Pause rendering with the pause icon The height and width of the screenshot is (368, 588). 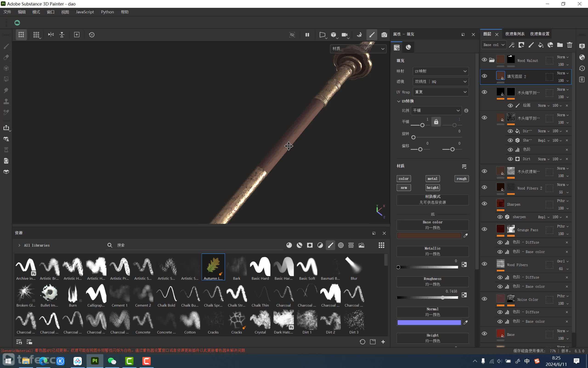pos(307,34)
